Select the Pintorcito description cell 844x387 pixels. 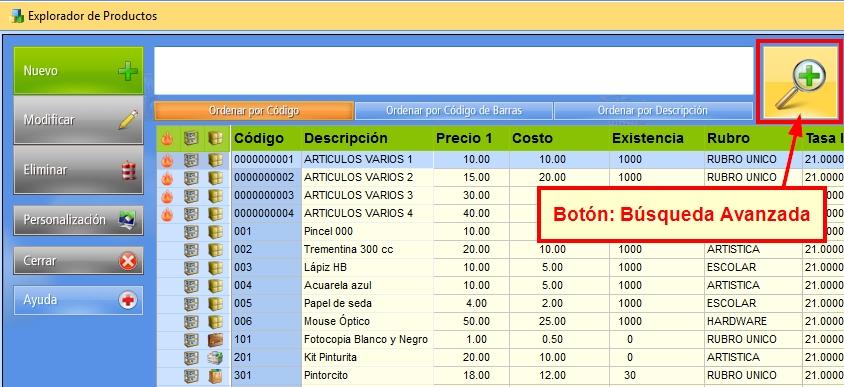[367, 375]
